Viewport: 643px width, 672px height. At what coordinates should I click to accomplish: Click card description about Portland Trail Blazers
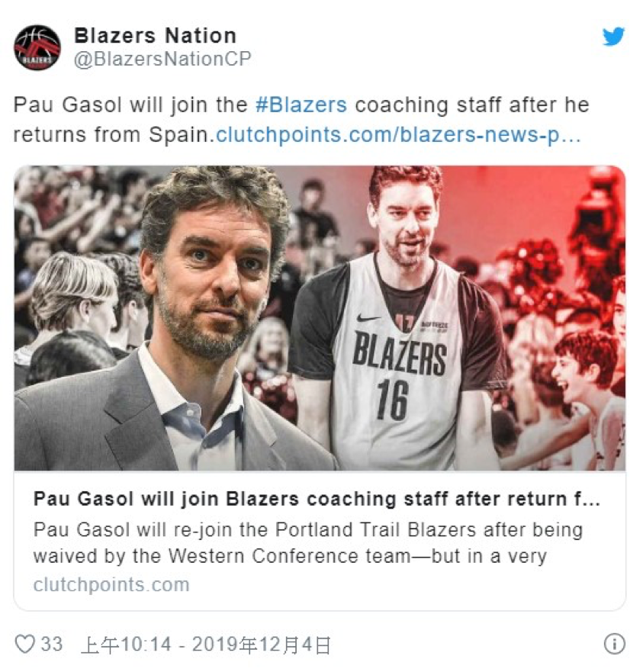[308, 543]
